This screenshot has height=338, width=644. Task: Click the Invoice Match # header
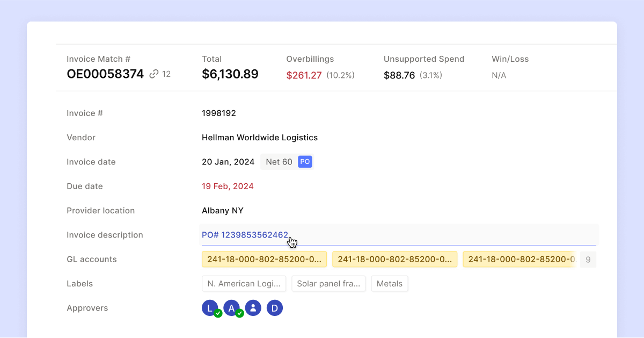pyautogui.click(x=99, y=59)
